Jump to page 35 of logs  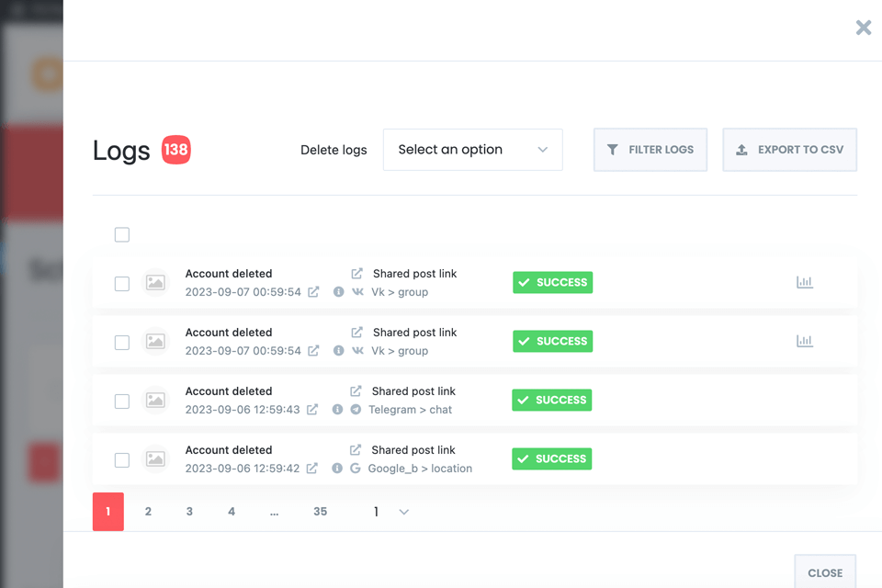click(x=320, y=512)
